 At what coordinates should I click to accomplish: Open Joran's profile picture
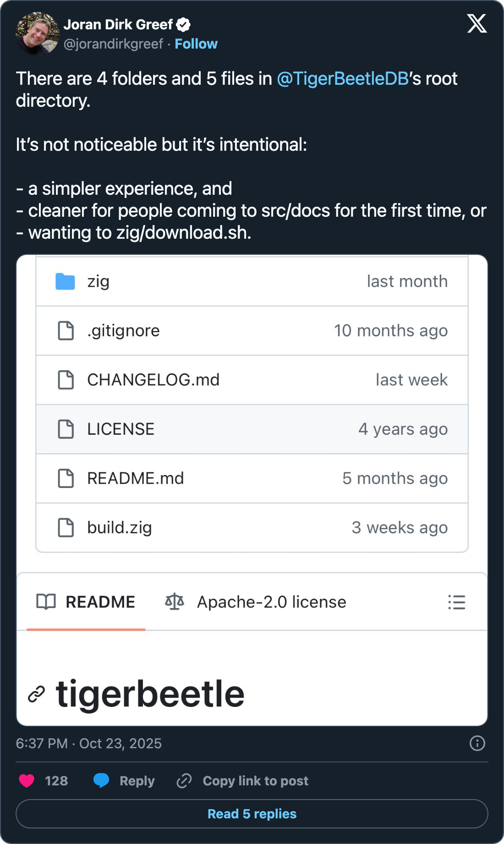pos(37,33)
